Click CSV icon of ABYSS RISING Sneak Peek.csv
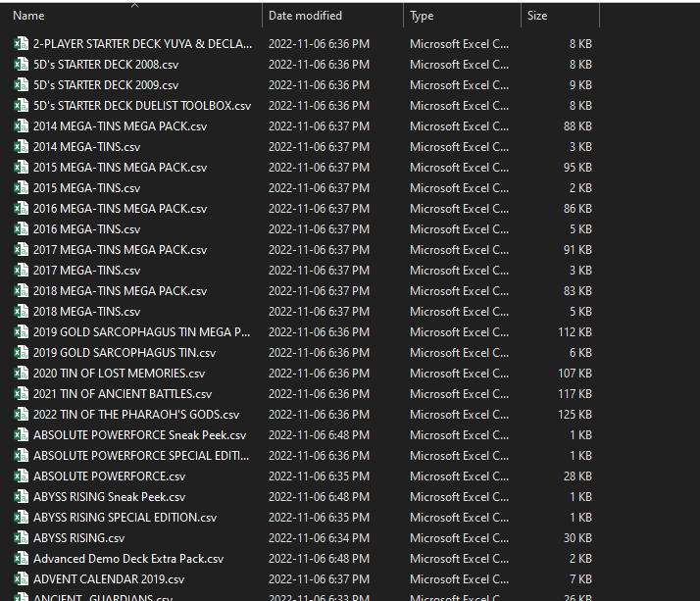Screen dimensions: 700x601 (21, 496)
